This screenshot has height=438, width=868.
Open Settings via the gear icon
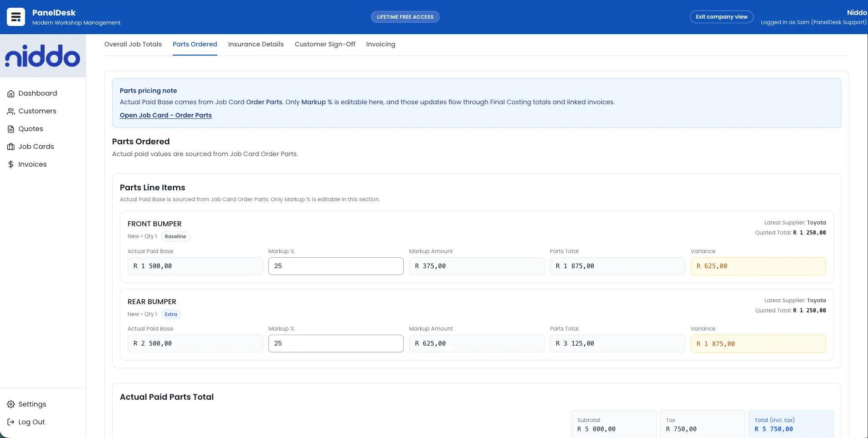[x=11, y=404]
